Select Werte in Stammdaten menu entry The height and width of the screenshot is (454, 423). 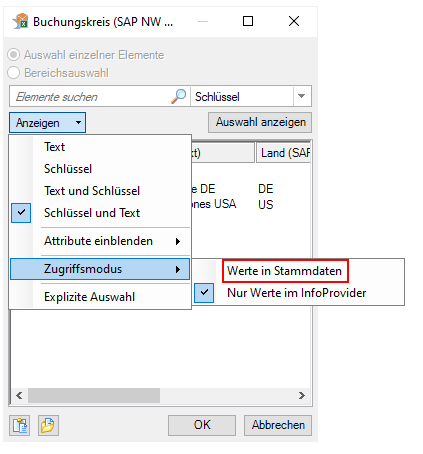pyautogui.click(x=285, y=271)
